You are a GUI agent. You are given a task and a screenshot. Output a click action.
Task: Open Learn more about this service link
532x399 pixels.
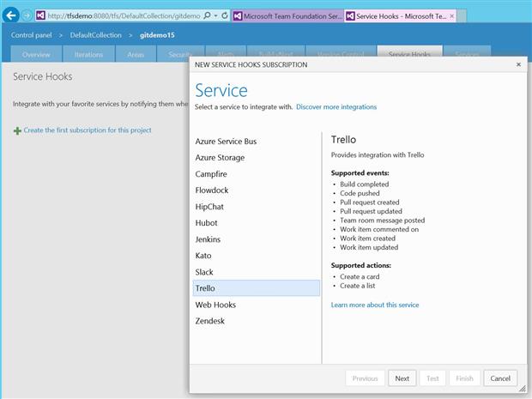point(375,305)
